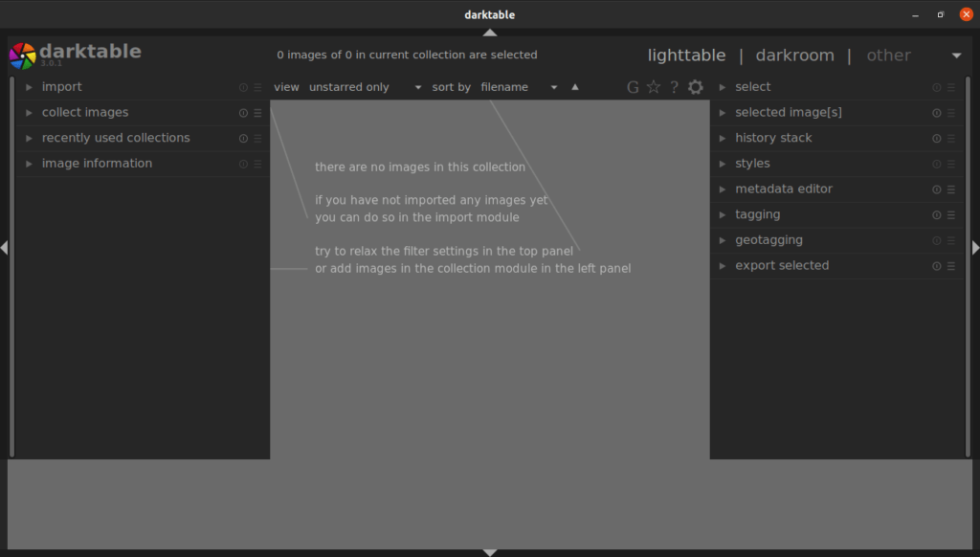Open the styles module presets menu
Screen dimensions: 980x557
(950, 164)
